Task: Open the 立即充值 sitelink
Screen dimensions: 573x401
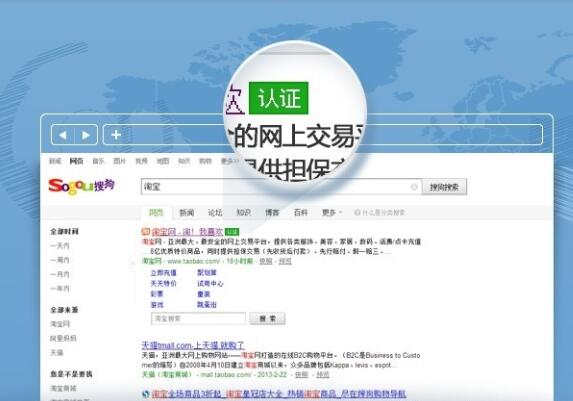Action: pos(163,273)
